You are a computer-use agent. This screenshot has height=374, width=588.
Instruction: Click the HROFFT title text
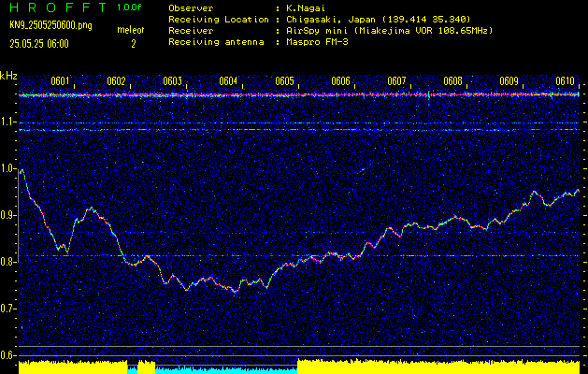click(57, 7)
